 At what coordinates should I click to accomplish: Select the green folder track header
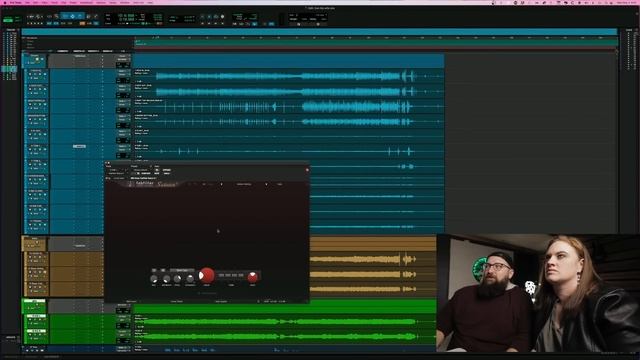(34, 306)
